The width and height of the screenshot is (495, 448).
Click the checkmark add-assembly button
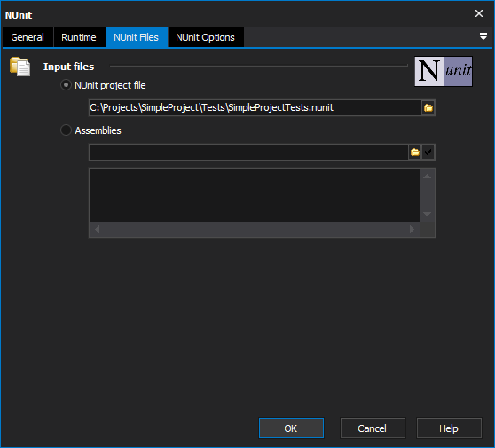point(428,153)
